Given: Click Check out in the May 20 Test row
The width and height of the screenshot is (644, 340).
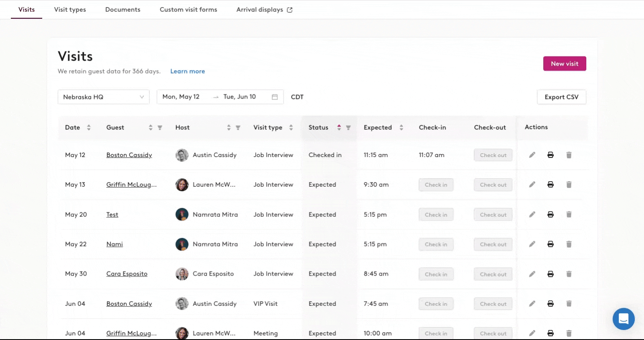Looking at the screenshot, I should (x=493, y=215).
